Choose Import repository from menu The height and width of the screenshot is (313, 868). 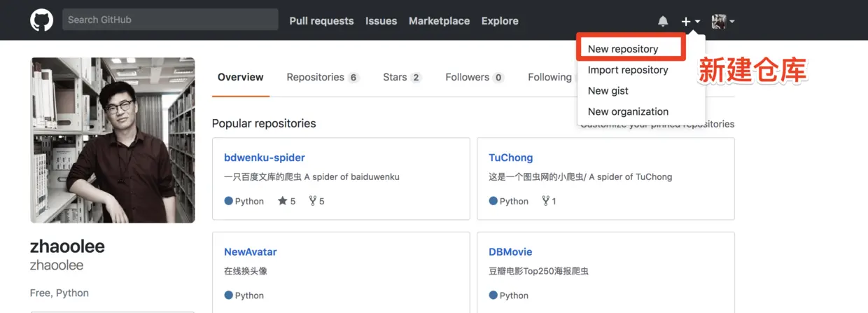(628, 70)
